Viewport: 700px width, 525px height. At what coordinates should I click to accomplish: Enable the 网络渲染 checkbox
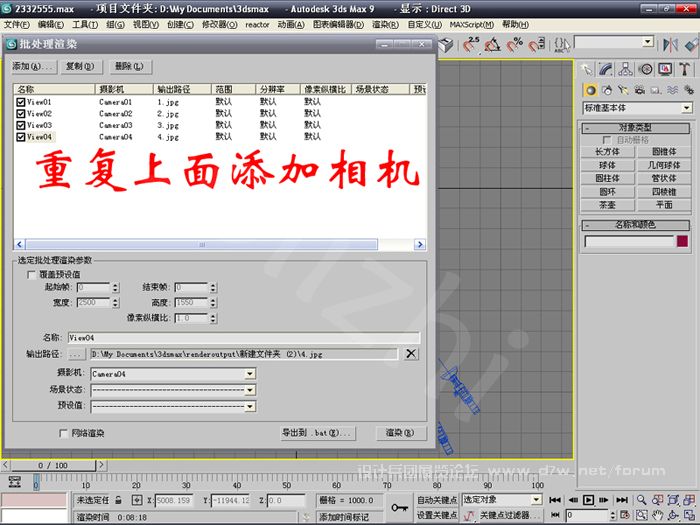click(x=63, y=433)
